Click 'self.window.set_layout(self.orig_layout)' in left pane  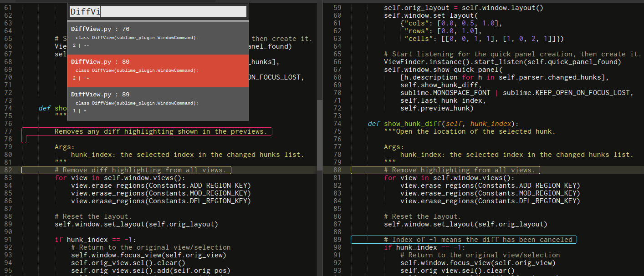(x=137, y=224)
